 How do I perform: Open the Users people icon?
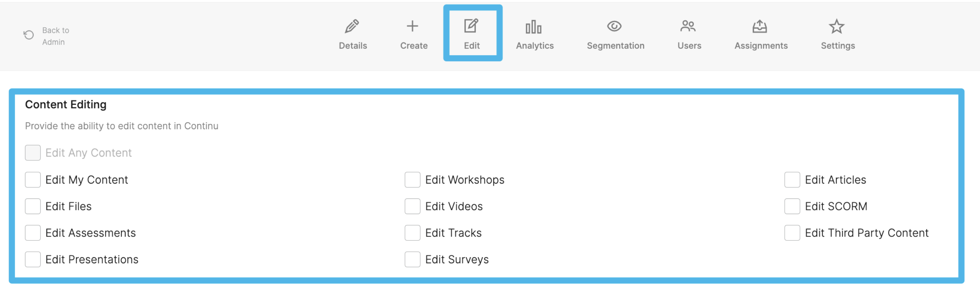[x=688, y=26]
